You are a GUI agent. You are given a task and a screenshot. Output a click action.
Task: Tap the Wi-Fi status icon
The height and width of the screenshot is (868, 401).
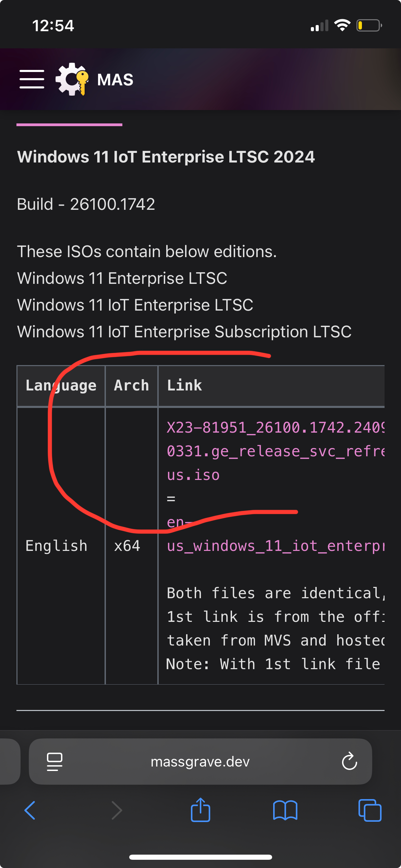(x=342, y=25)
